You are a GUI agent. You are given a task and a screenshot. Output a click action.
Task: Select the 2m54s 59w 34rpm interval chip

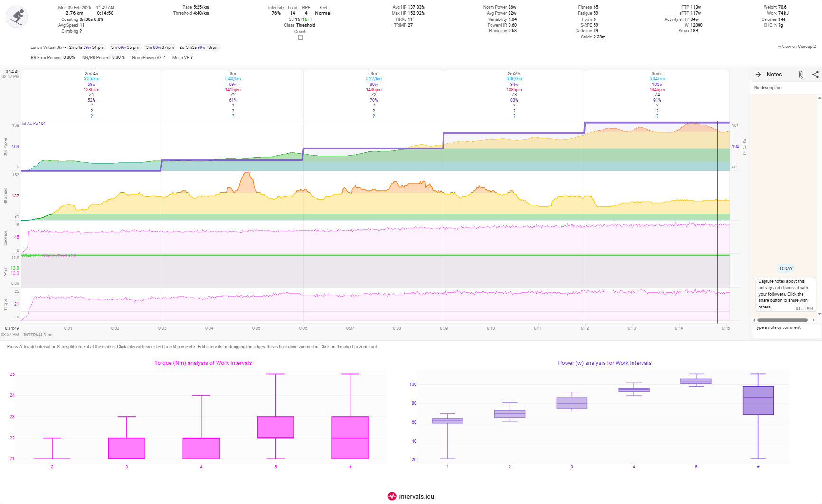[86, 47]
